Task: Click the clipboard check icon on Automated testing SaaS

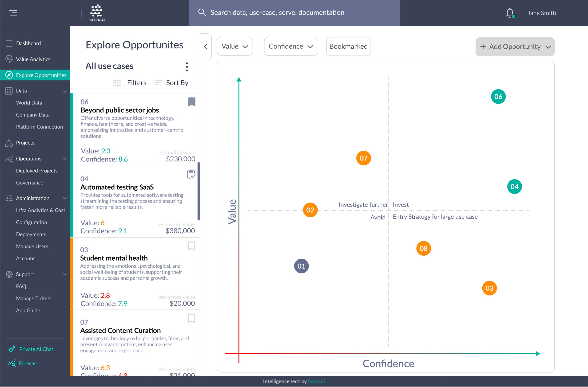Action: [191, 174]
